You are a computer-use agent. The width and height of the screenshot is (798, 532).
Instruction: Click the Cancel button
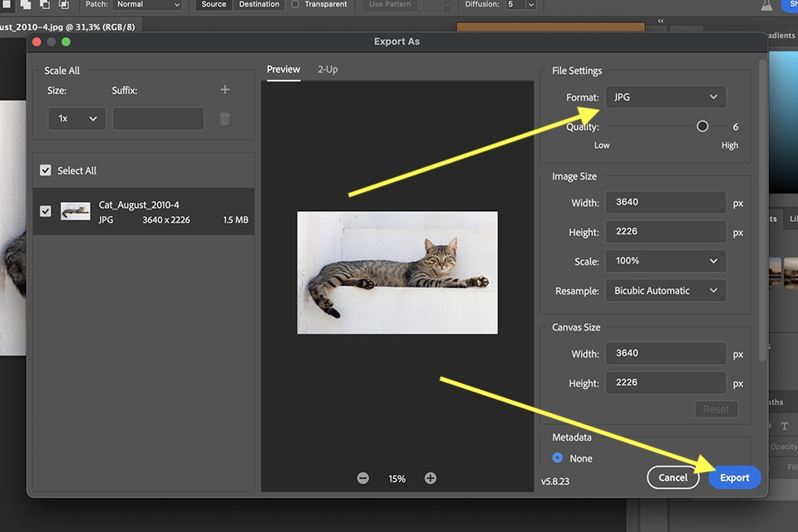(x=672, y=477)
